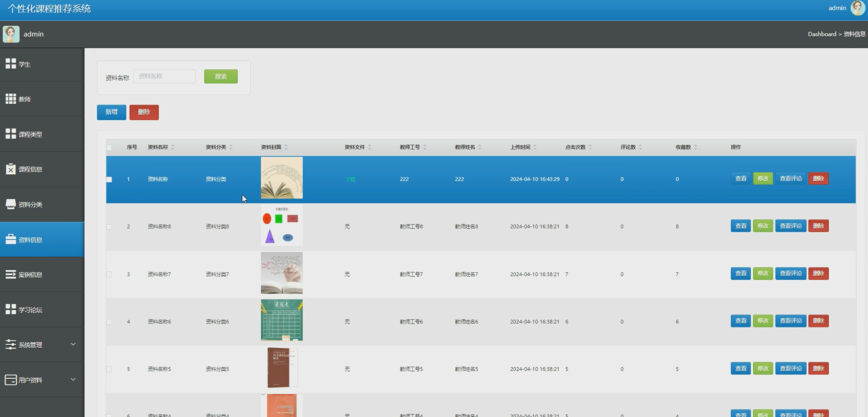Open the 学生 sidebar grid icon
This screenshot has height=417, width=868.
(x=11, y=63)
